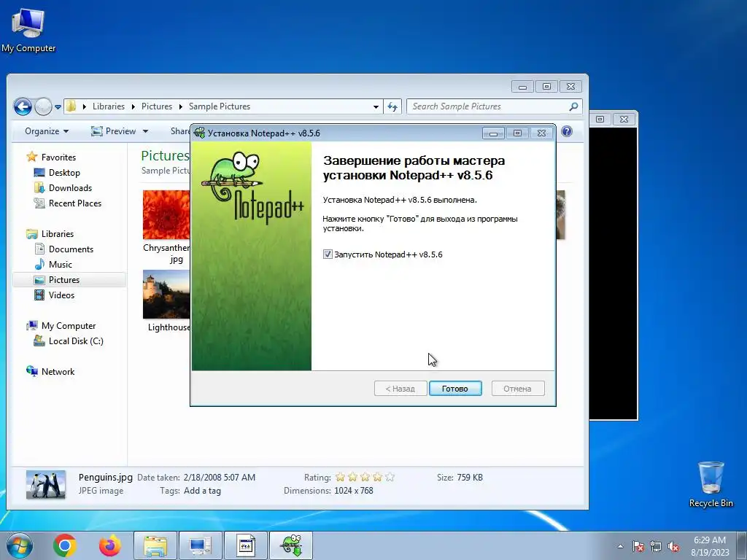The width and height of the screenshot is (747, 560).
Task: Click the Penguins.jpg preview thumbnail in details pane
Action: click(46, 485)
